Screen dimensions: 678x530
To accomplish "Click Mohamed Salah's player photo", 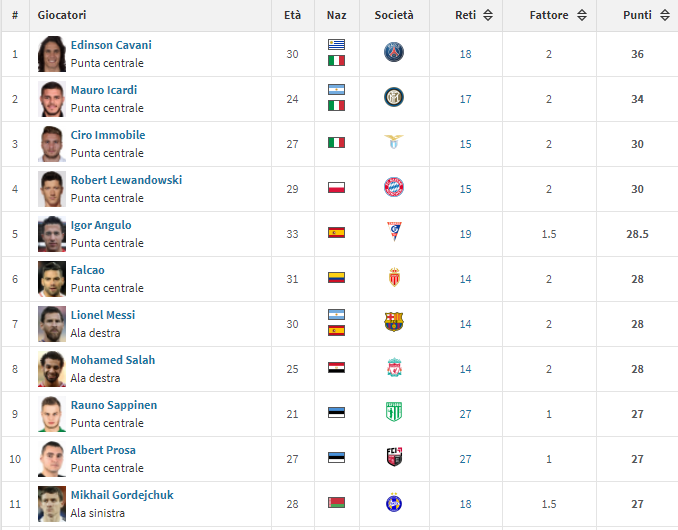I will pos(52,369).
